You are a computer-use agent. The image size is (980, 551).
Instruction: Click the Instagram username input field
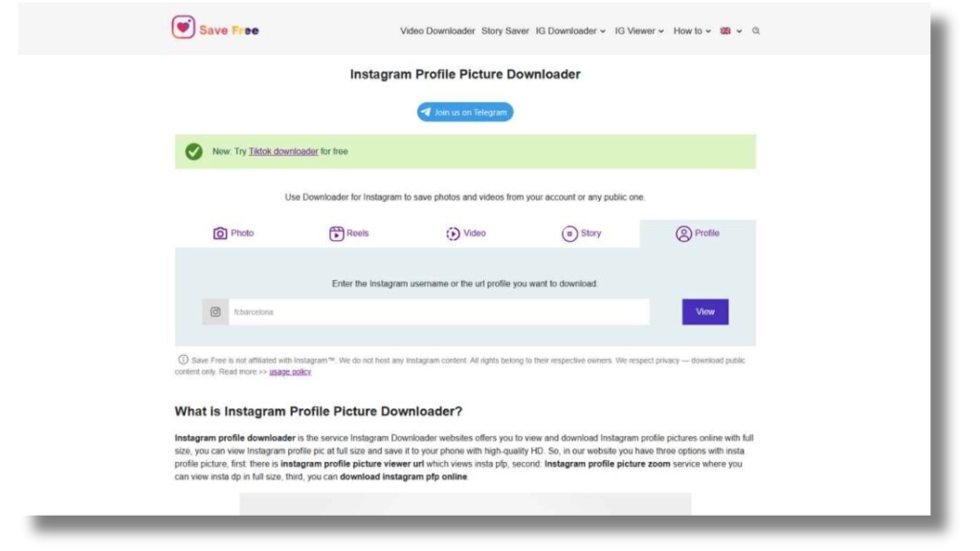[x=438, y=312]
